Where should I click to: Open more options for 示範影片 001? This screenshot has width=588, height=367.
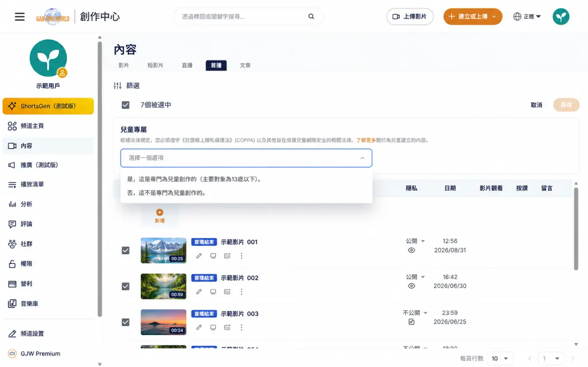pos(242,256)
